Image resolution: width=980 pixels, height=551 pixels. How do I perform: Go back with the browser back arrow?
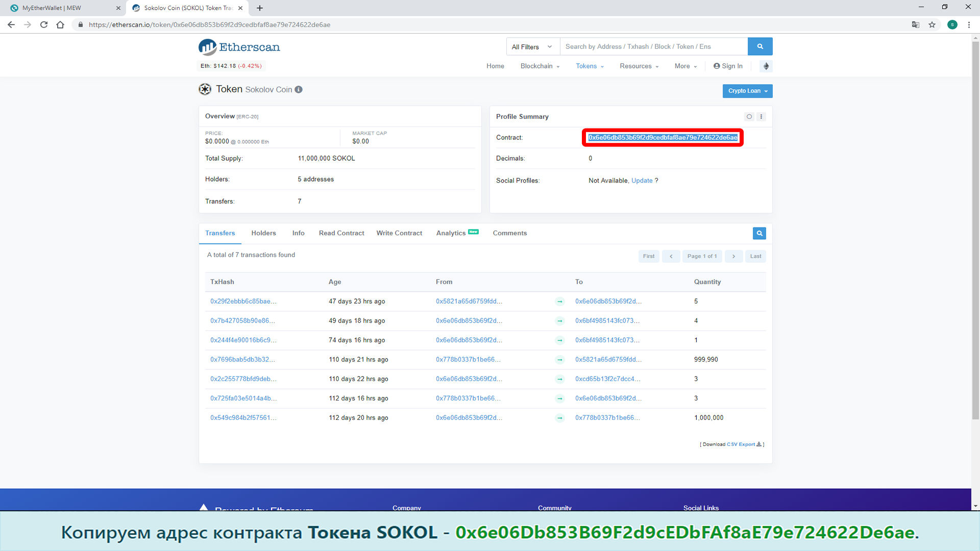click(x=11, y=24)
